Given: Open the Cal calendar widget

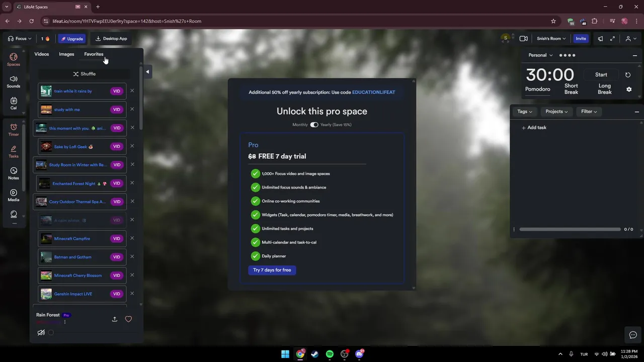Looking at the screenshot, I should click(14, 104).
